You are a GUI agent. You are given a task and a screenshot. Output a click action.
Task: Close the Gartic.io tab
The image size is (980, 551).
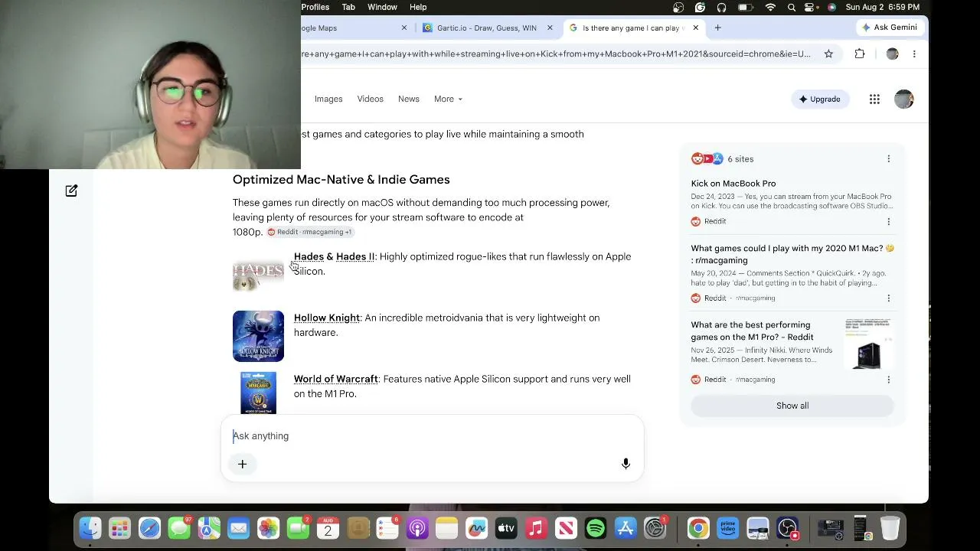point(550,28)
